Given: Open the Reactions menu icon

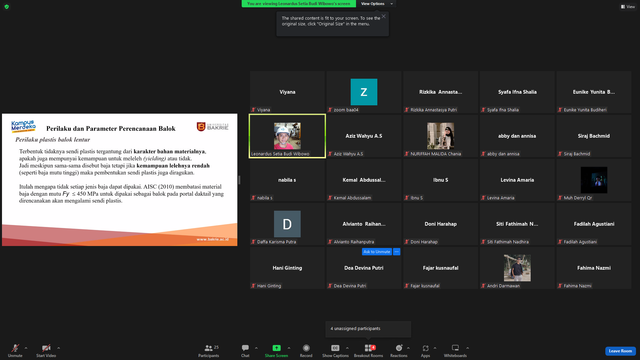Looking at the screenshot, I should pyautogui.click(x=399, y=348).
